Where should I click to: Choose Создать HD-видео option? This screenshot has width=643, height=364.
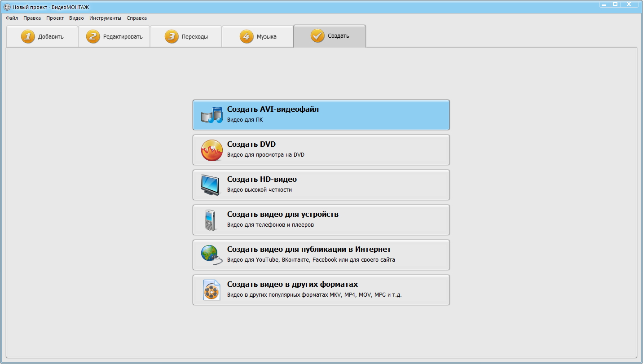(x=321, y=185)
